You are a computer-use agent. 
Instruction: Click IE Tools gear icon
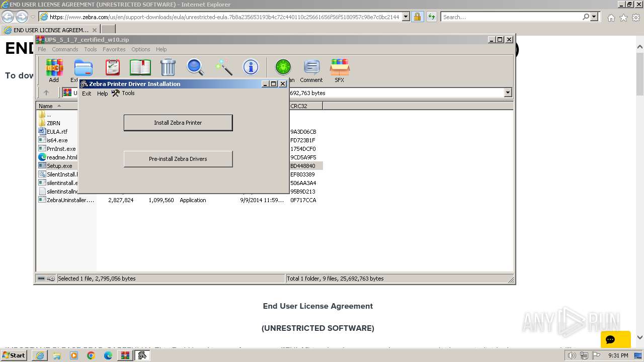click(x=636, y=18)
